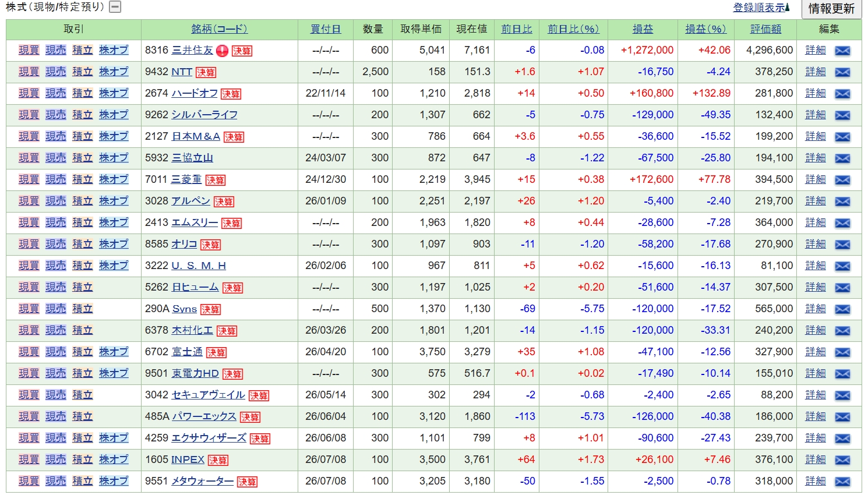Image resolution: width=868 pixels, height=502 pixels.
Task: Click the 決算 badge next to NTT
Action: (x=206, y=72)
